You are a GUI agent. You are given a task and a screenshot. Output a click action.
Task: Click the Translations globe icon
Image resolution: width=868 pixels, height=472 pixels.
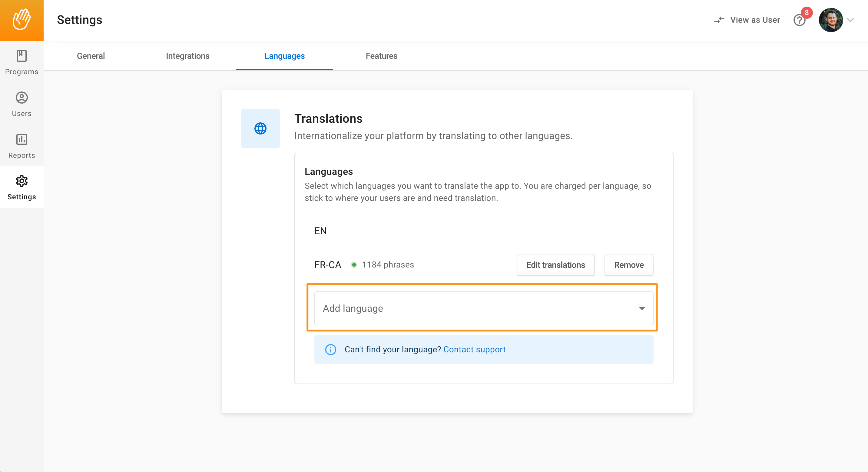point(260,128)
